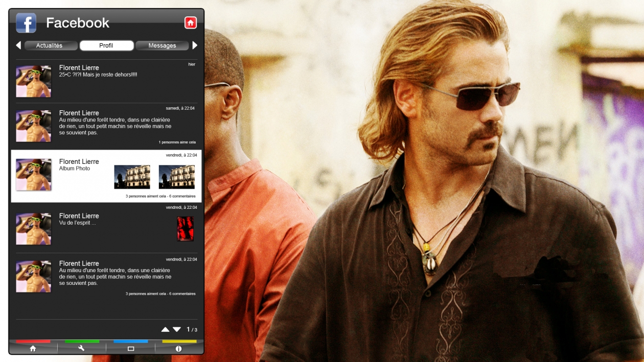Go to next page with down arrow
The width and height of the screenshot is (644, 362).
177,330
